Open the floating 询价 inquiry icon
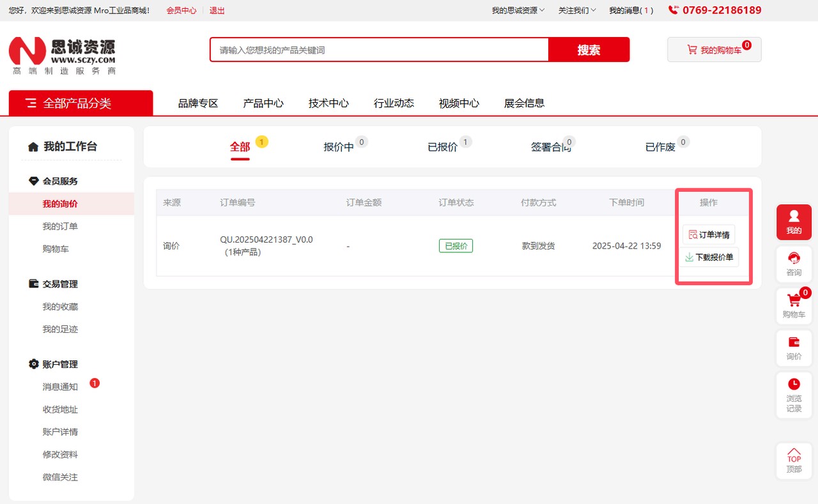The width and height of the screenshot is (818, 504). (794, 347)
